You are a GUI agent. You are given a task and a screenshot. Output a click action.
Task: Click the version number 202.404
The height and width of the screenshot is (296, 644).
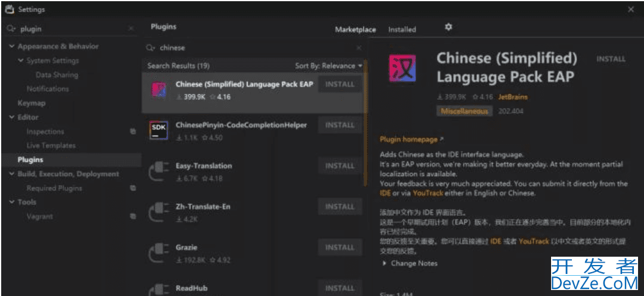pos(511,111)
